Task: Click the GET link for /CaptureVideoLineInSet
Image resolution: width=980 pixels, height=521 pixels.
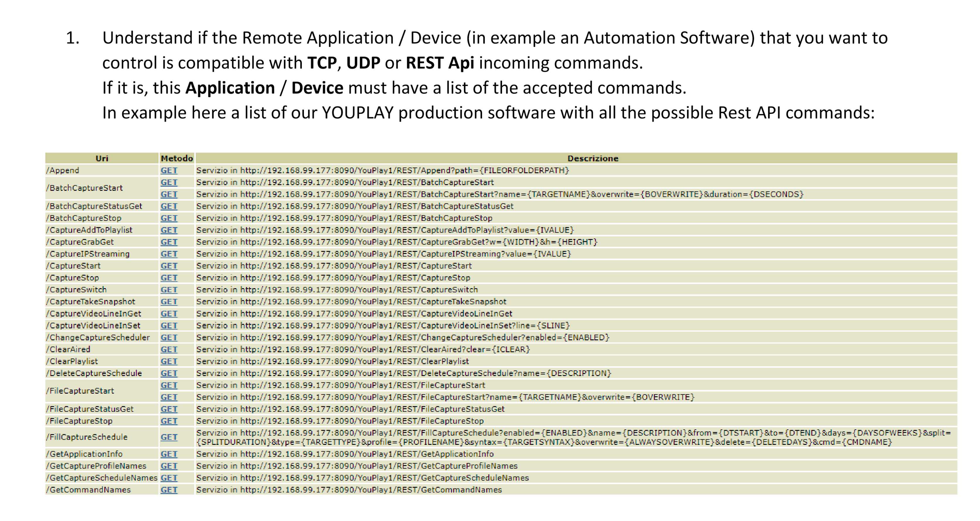Action: (169, 326)
